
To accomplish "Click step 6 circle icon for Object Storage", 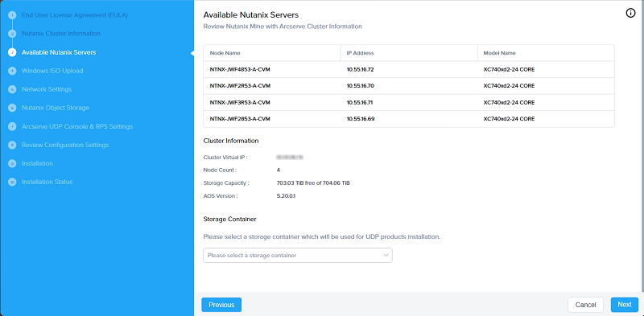I will [12, 108].
